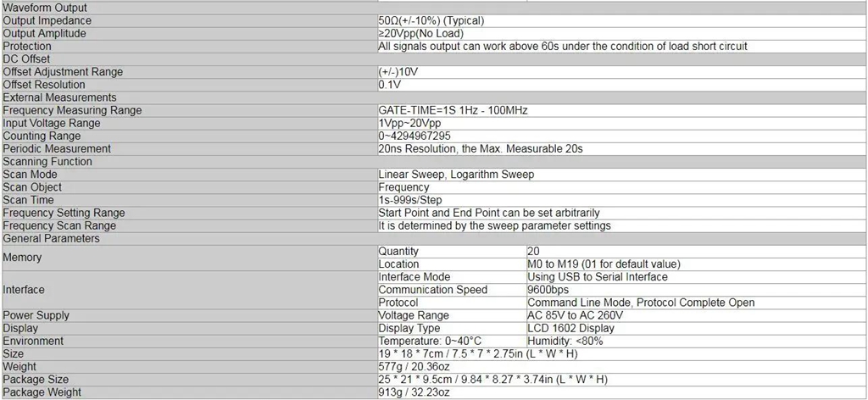The width and height of the screenshot is (868, 400).
Task: Select the Memory Location M0 to M19 value
Action: tap(602, 264)
